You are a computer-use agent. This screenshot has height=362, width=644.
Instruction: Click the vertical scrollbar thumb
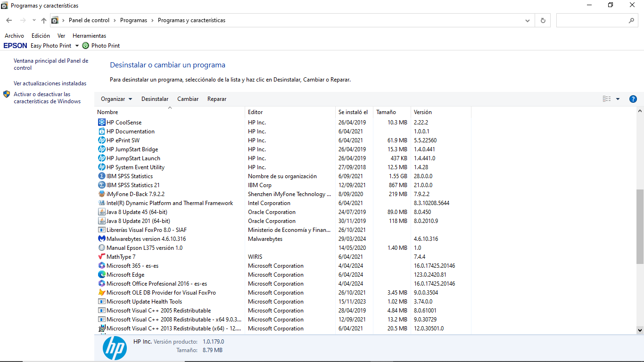tap(640, 226)
